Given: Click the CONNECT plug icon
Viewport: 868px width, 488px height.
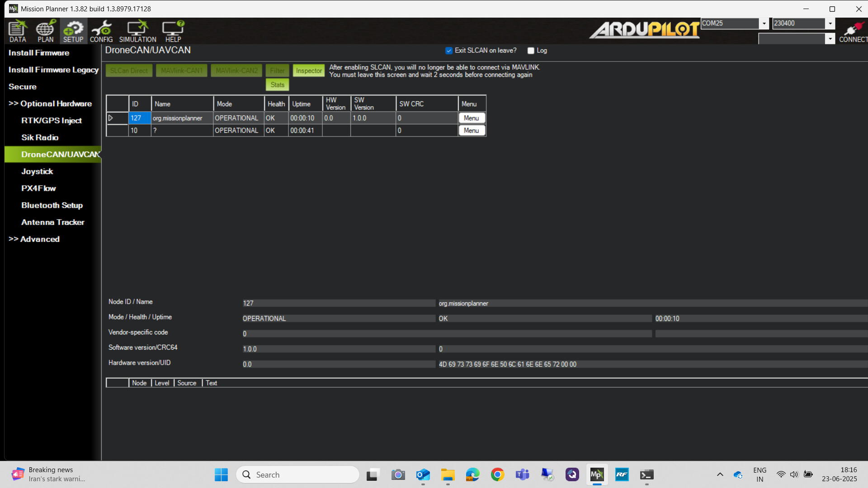Looking at the screenshot, I should (853, 31).
